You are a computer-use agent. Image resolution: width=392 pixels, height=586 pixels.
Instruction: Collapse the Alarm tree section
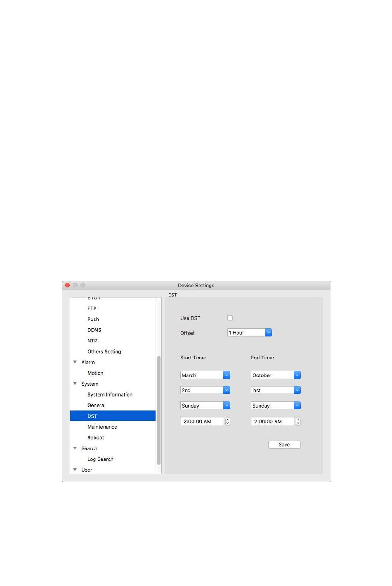(x=75, y=362)
